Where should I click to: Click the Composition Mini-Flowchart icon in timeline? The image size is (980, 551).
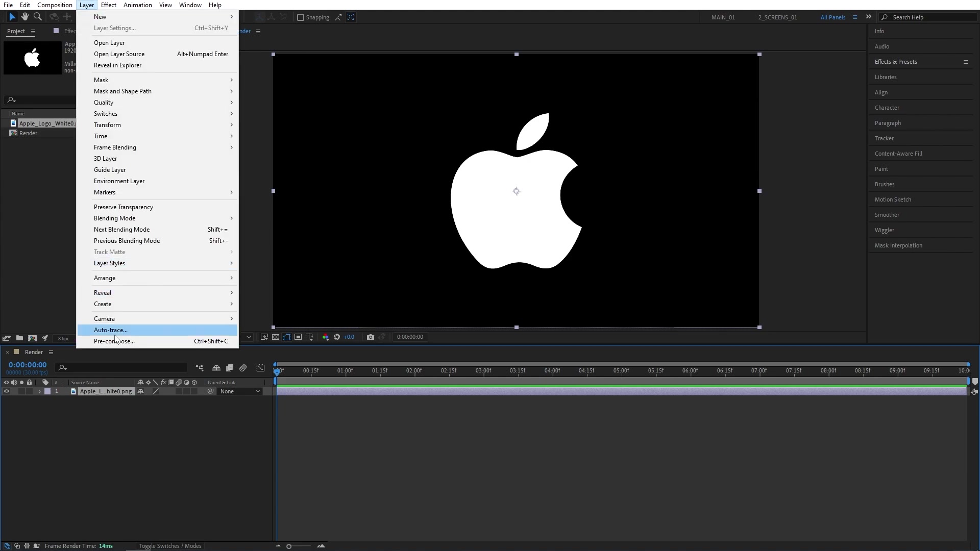(199, 368)
